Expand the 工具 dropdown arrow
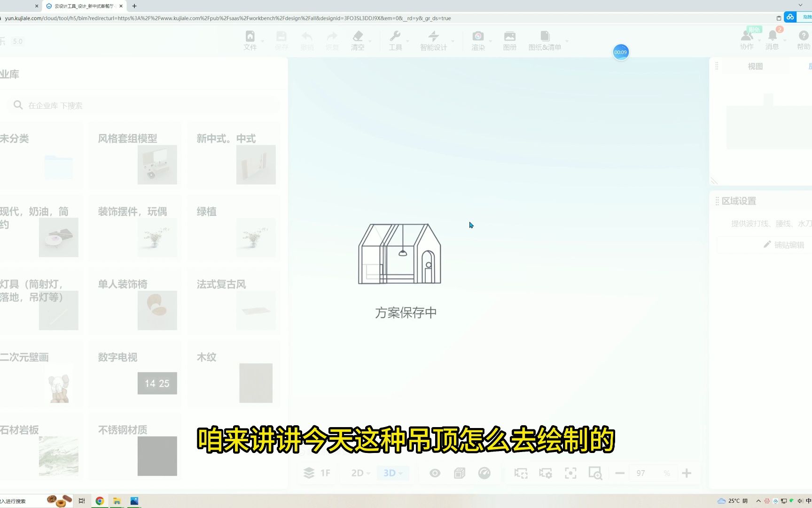This screenshot has height=508, width=812. 407,41
